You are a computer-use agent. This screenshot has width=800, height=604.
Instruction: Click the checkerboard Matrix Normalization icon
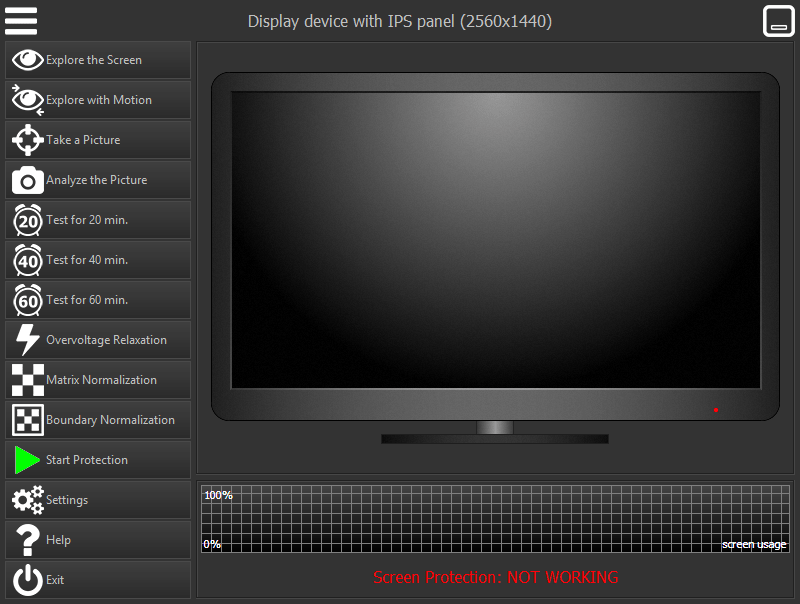point(27,380)
